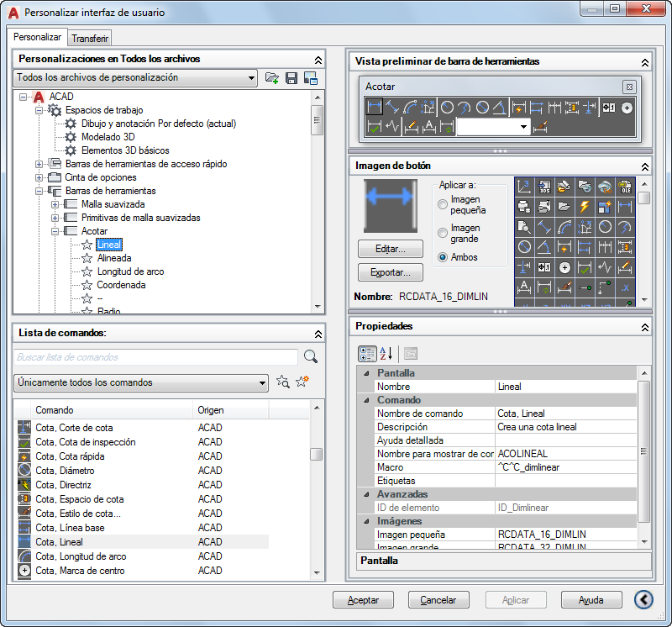Click the button image grid scrollbar thumb
Screen dimensions: 672x627
643,198
